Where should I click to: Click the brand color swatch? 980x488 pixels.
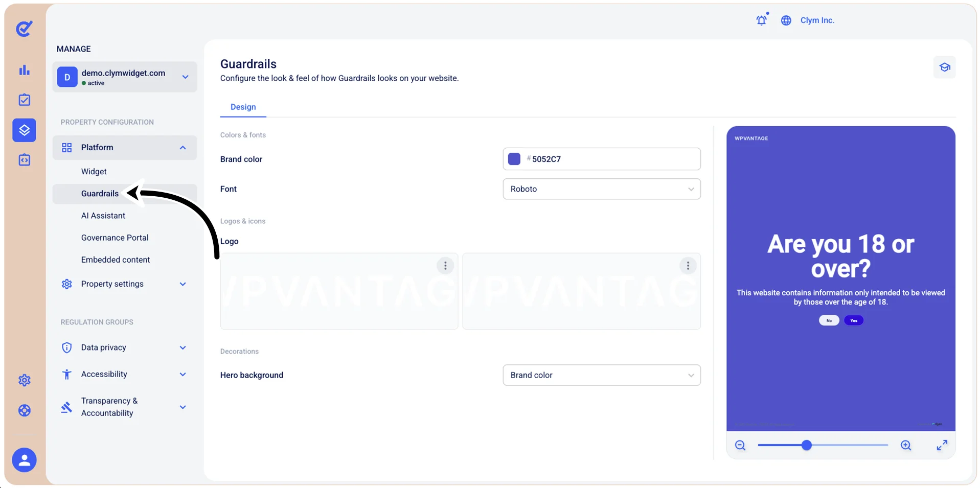[514, 159]
